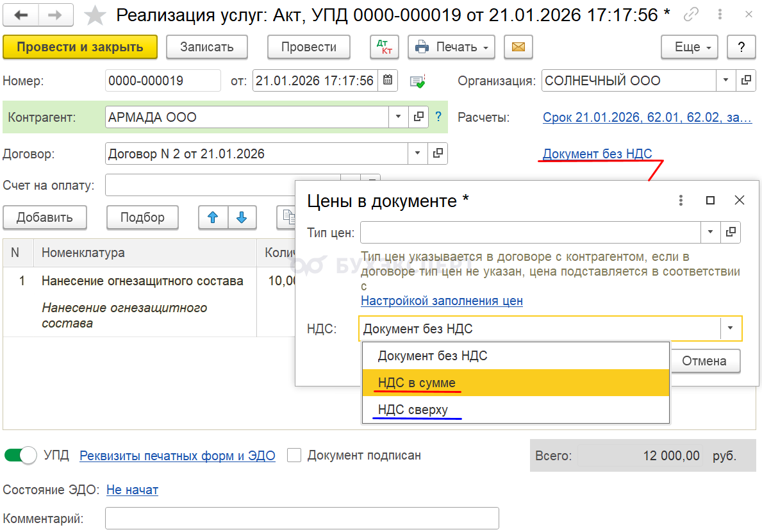Check the Документ подписан checkbox

click(x=294, y=455)
